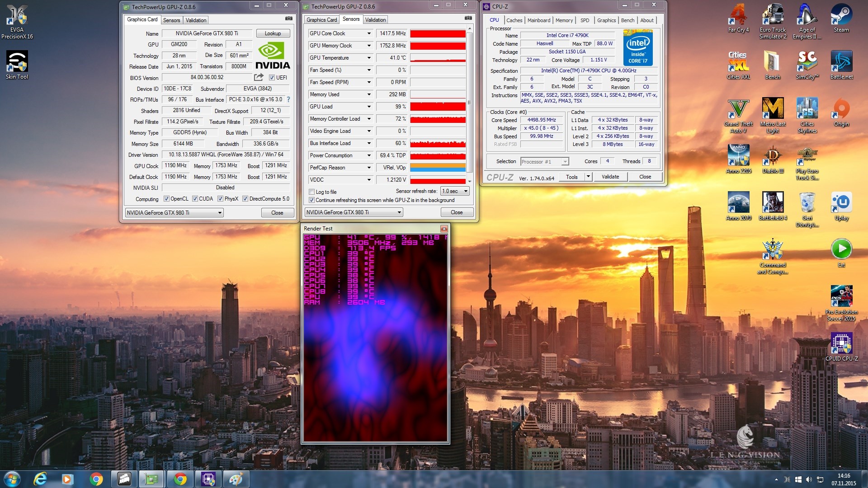Viewport: 868px width, 488px height.
Task: Click the Lookup button in GPU-Z
Action: click(273, 34)
